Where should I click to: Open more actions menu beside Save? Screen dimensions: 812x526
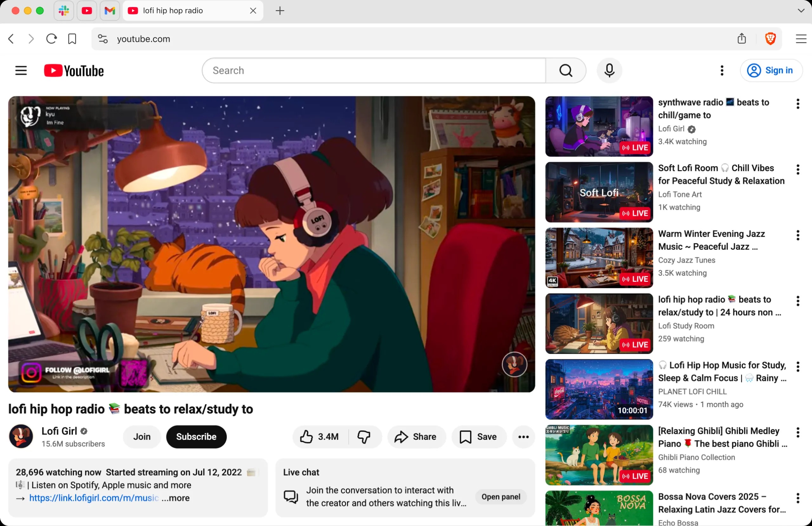[x=523, y=437]
